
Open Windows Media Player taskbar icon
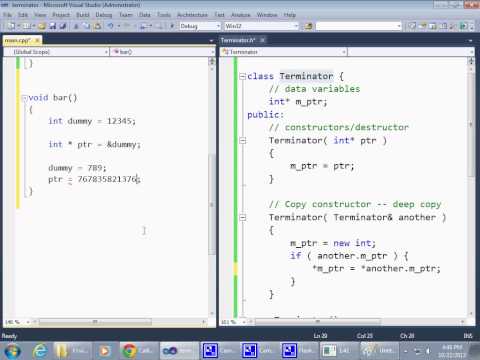tap(104, 351)
